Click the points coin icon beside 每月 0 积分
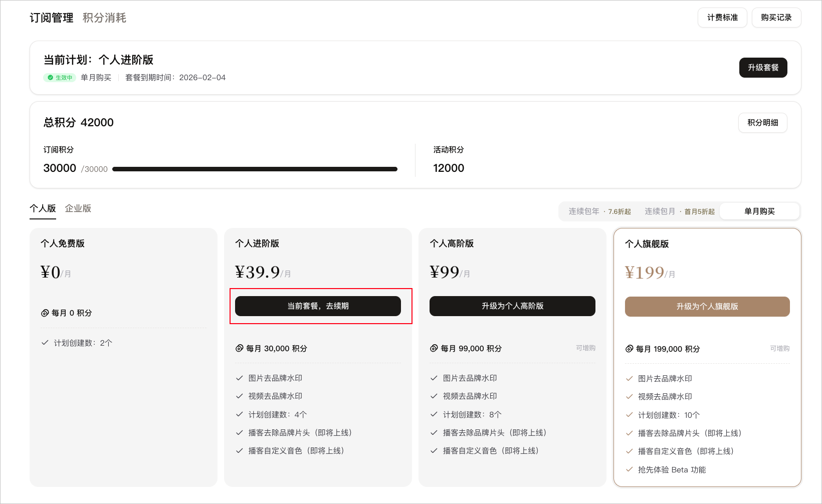This screenshot has height=504, width=822. pyautogui.click(x=45, y=313)
